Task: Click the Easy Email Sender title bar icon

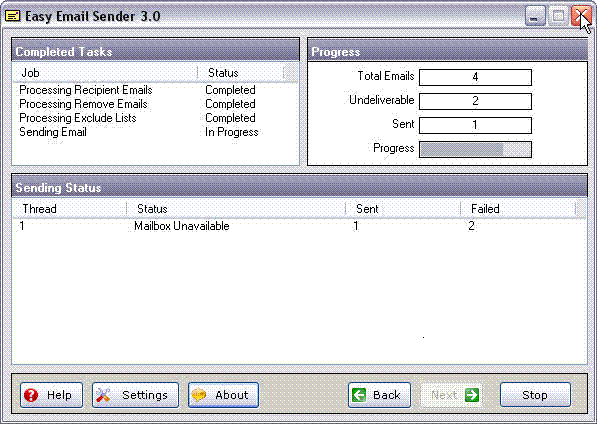Action: point(13,16)
